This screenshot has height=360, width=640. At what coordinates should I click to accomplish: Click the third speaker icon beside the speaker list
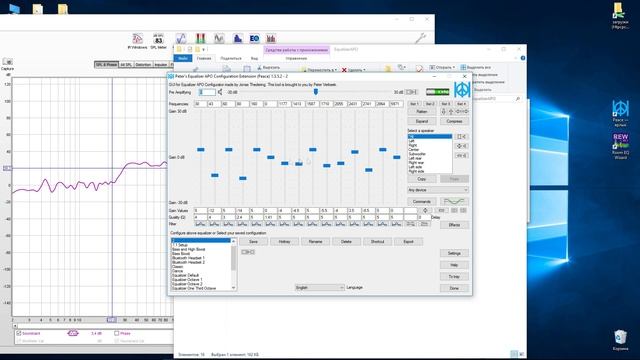461,156
